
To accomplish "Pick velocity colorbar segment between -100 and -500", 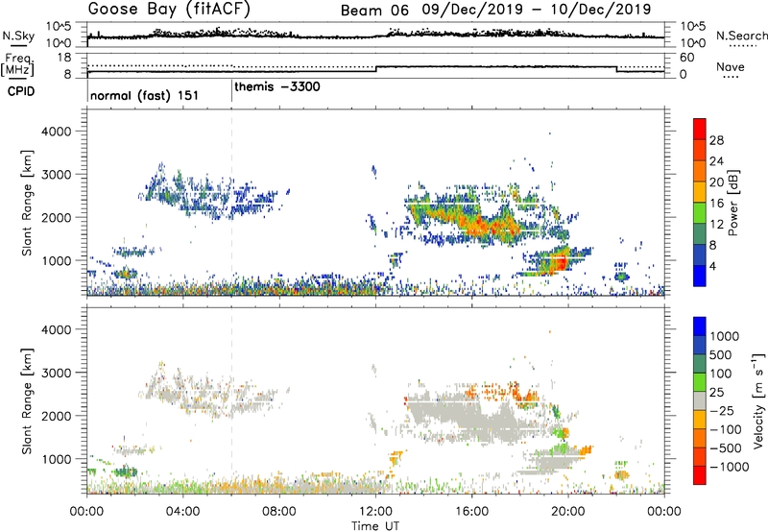I will click(700, 438).
